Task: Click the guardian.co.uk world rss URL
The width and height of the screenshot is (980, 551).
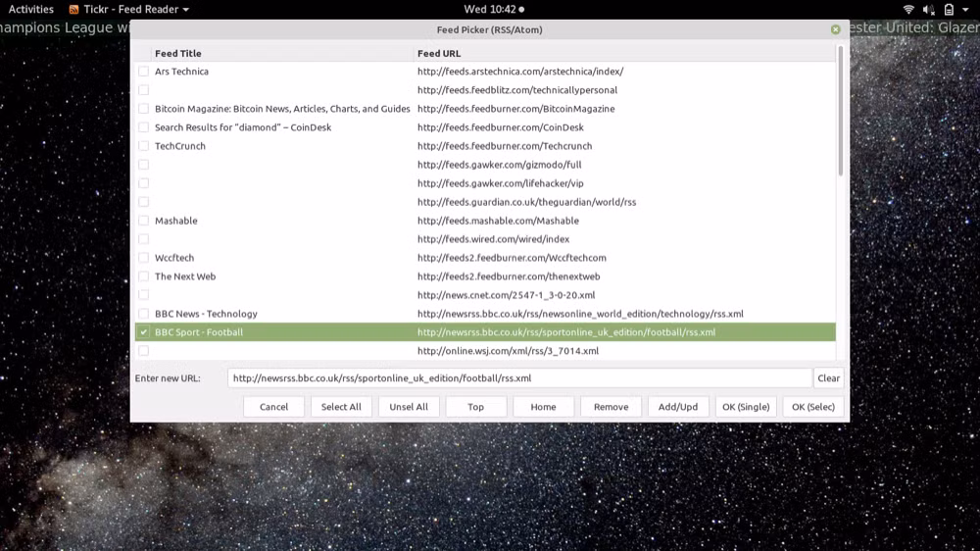Action: point(527,202)
